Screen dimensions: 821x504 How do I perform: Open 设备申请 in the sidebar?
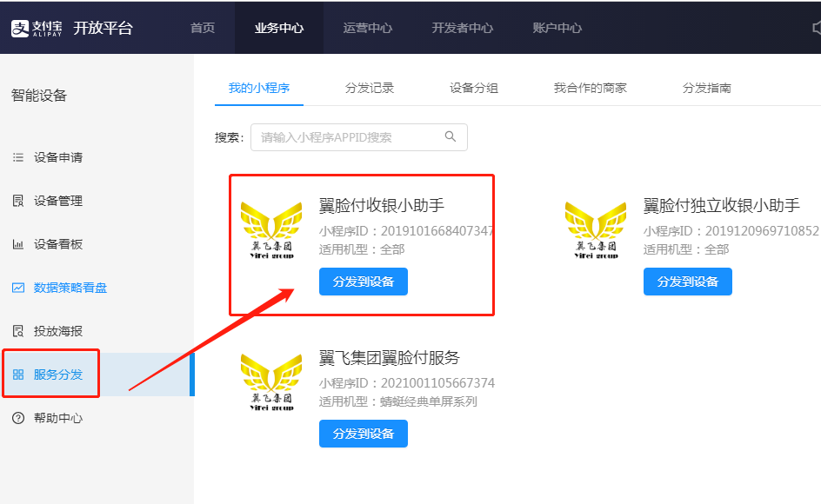58,157
